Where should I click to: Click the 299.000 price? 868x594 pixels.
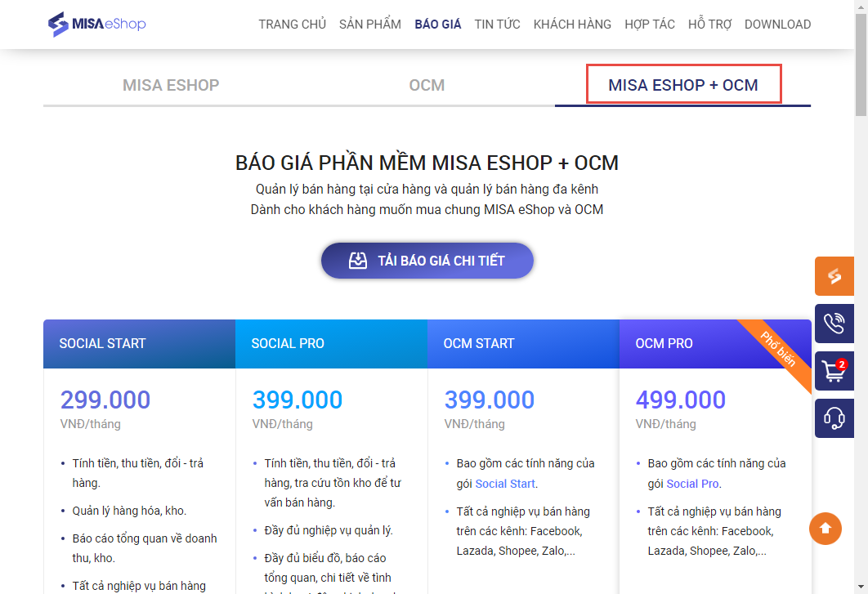click(x=105, y=400)
